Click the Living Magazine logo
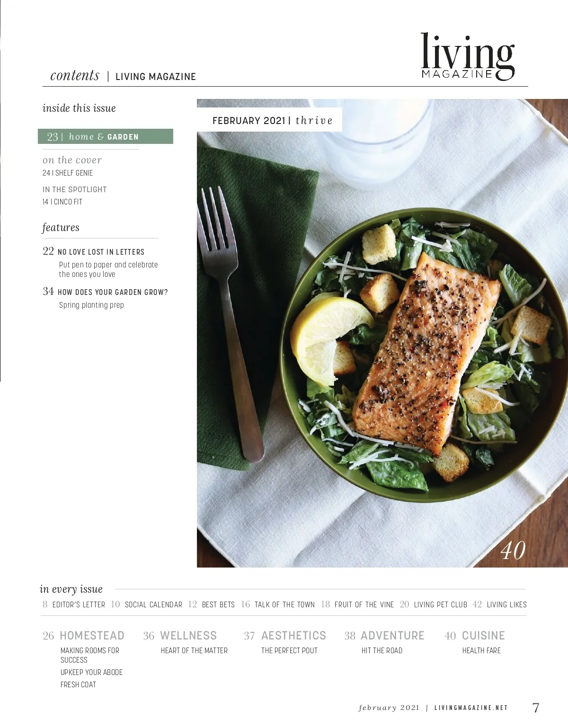Viewport: 568px width, 728px height. tap(468, 56)
